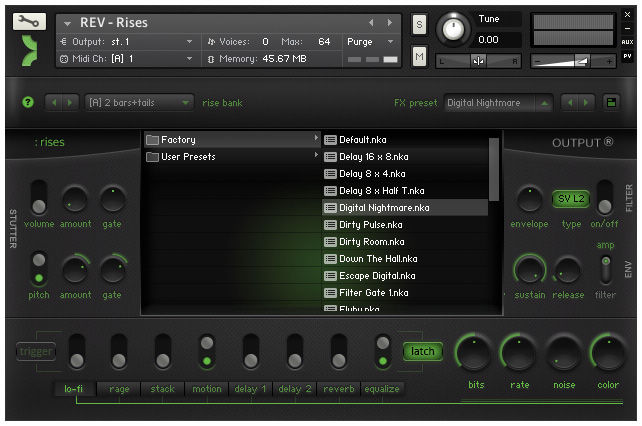Click the pan L/R slider
Screen dimensions: 642x426
pos(478,61)
